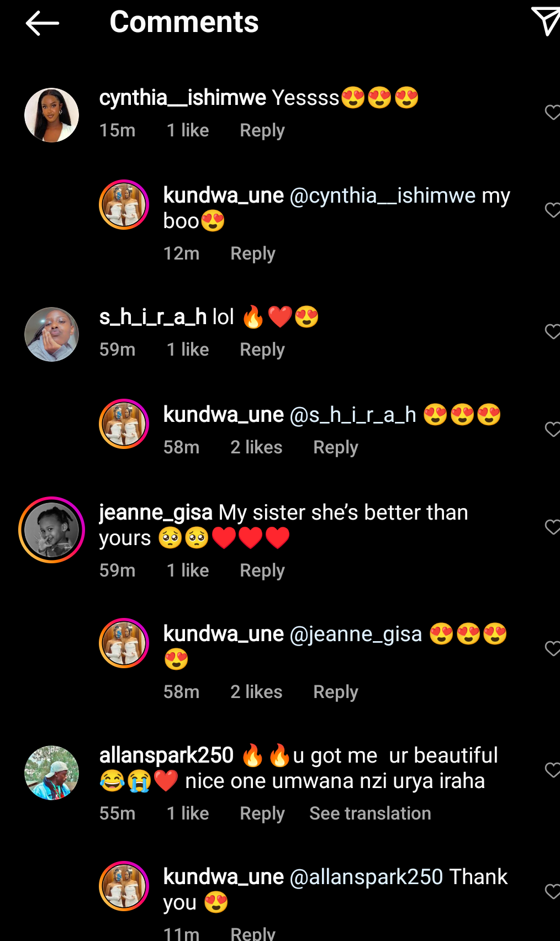The image size is (560, 941).
Task: Open the @cynthia__ishimwe mention link
Action: tap(383, 195)
